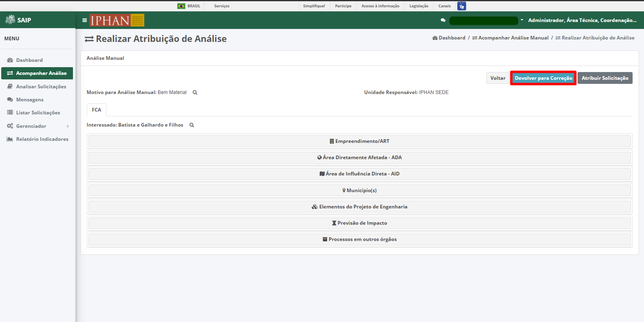The width and height of the screenshot is (644, 322).
Task: Expand Processos em outros órgãos section
Action: pyautogui.click(x=359, y=239)
